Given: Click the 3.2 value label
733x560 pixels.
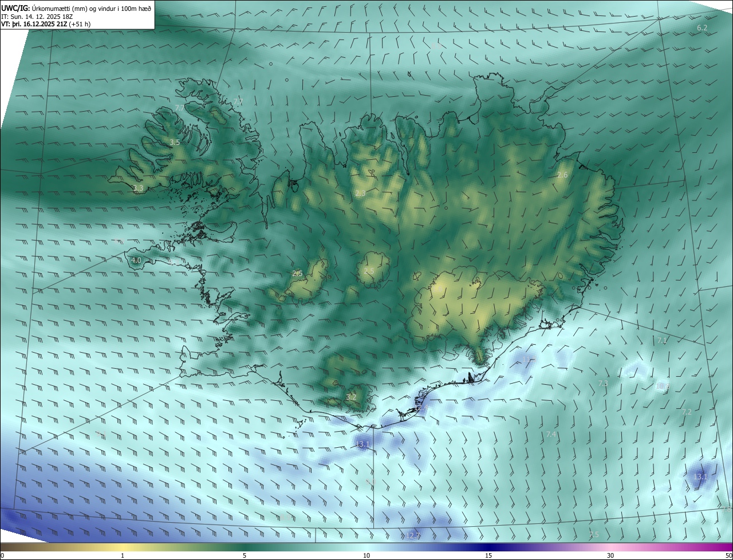Looking at the screenshot, I should click(351, 397).
